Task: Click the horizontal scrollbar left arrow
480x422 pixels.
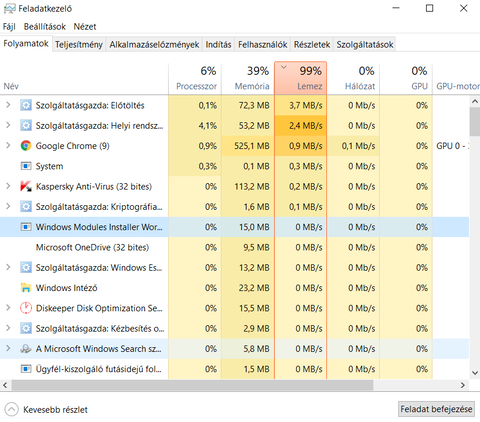Action: (x=5, y=385)
